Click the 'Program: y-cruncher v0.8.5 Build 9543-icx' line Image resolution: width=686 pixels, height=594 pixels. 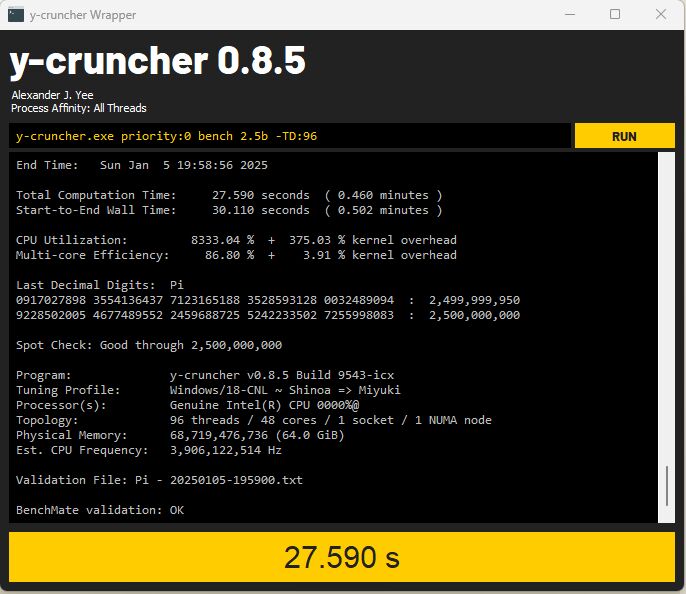tap(205, 375)
